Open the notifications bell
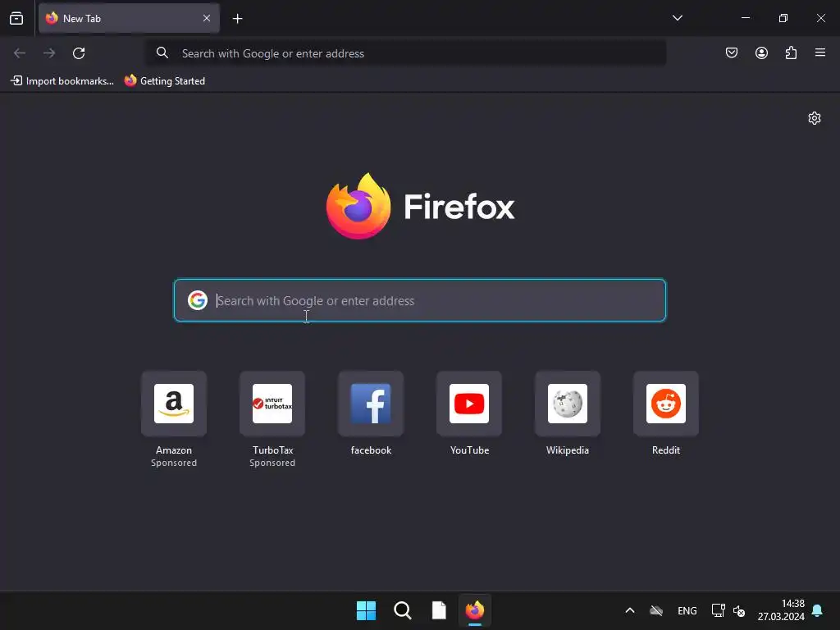Image resolution: width=840 pixels, height=630 pixels. click(817, 610)
